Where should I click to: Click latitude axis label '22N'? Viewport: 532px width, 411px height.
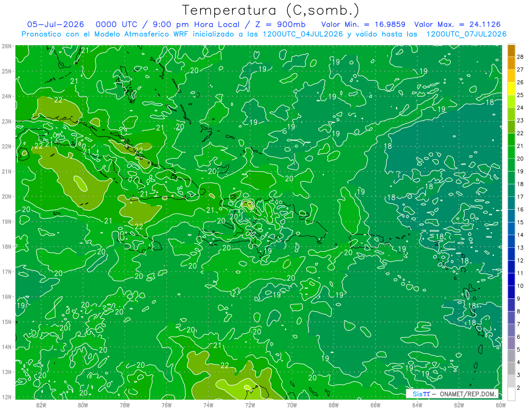tap(7, 146)
